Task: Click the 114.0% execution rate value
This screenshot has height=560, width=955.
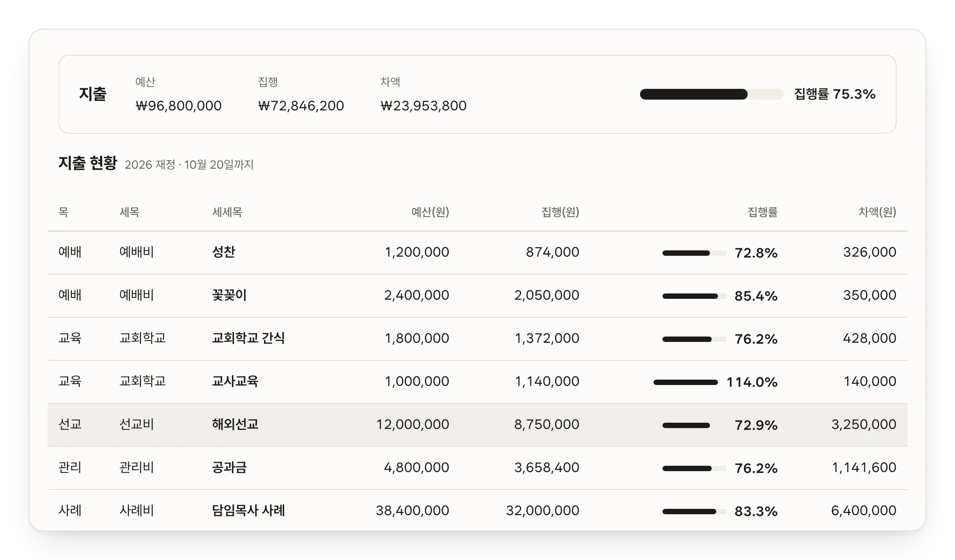Action: pos(752,382)
